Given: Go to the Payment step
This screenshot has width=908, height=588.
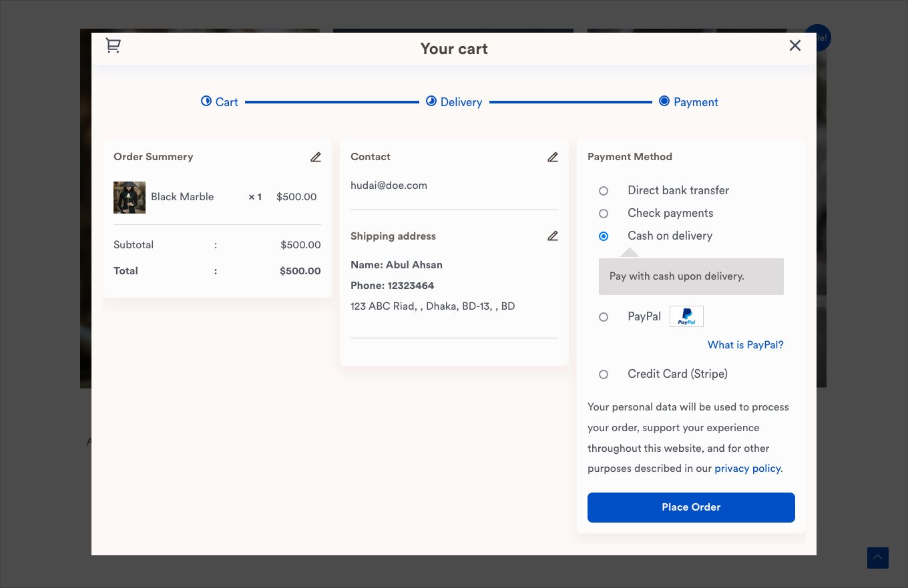Looking at the screenshot, I should tap(688, 102).
